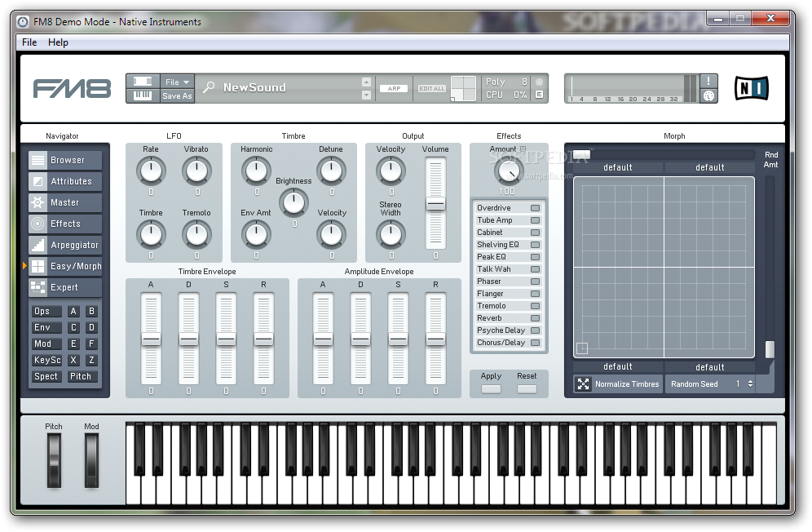
Task: Open the File dropdown in the header
Action: (x=177, y=82)
